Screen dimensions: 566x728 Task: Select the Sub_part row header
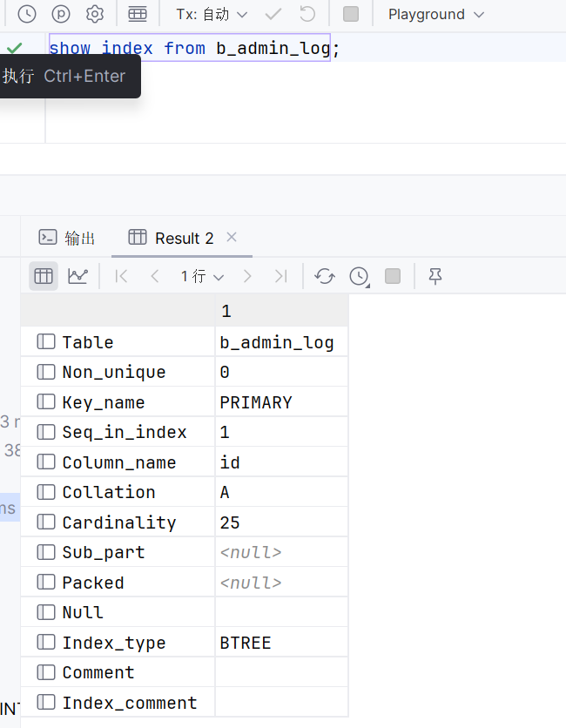coord(118,552)
